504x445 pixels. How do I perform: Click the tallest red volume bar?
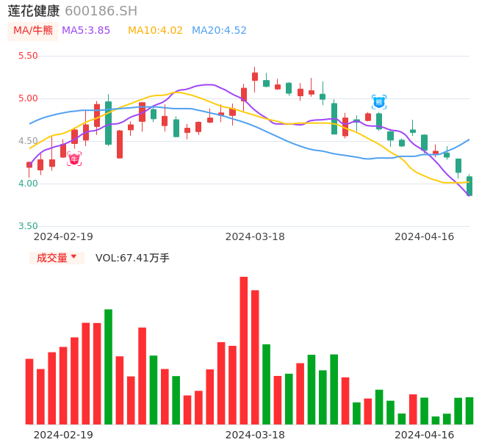244,350
